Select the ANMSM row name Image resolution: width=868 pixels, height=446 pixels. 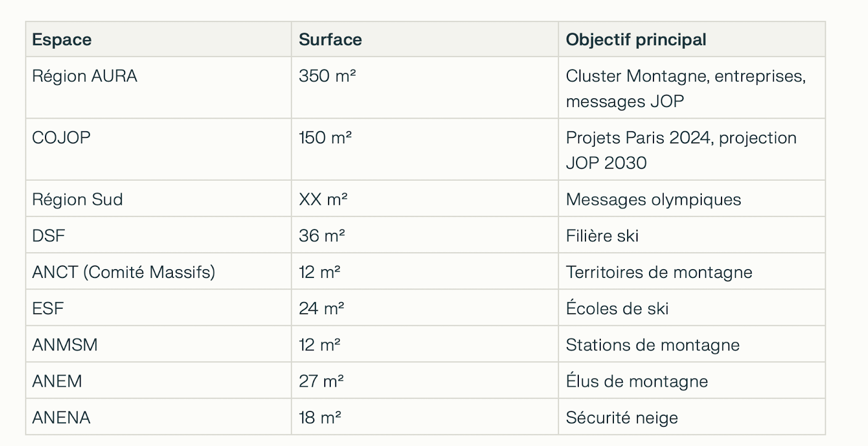(65, 344)
